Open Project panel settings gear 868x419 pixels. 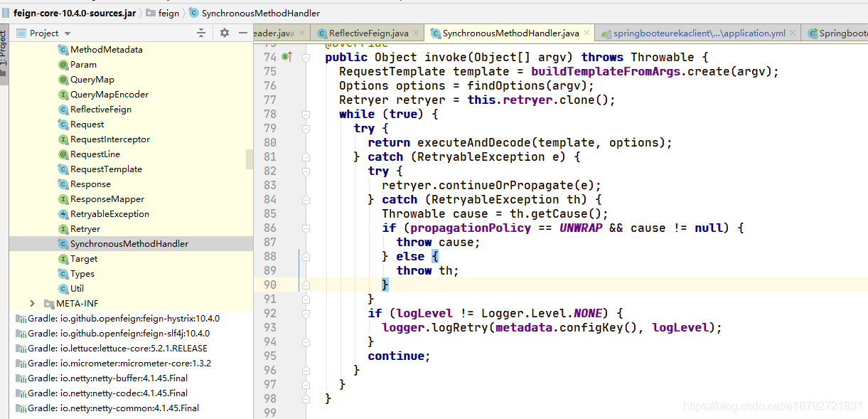tap(225, 33)
